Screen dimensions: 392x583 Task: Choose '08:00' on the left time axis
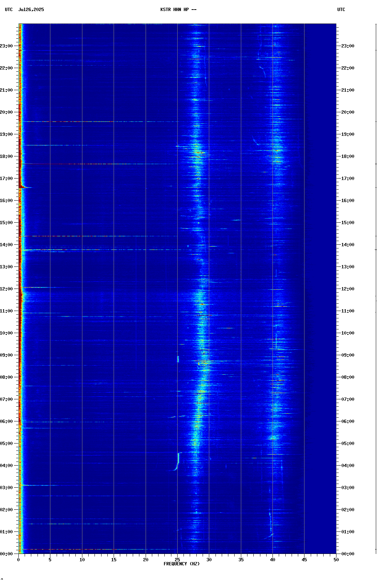coord(6,377)
